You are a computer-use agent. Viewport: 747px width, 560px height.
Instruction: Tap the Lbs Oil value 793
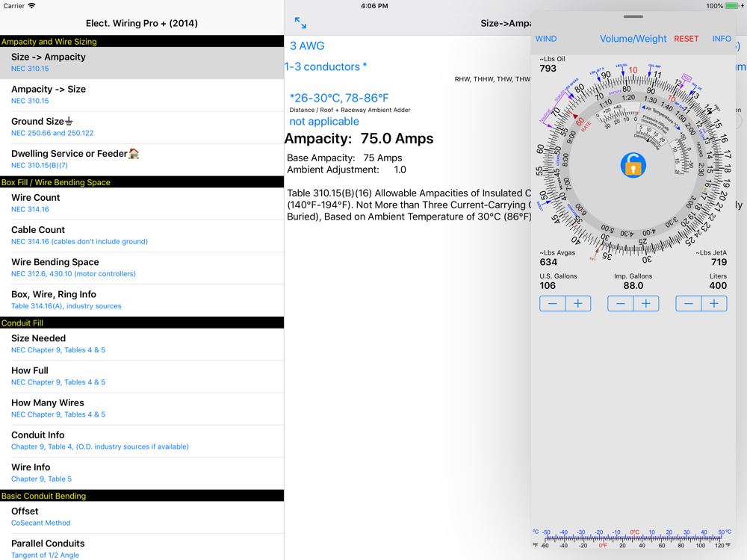pos(548,69)
